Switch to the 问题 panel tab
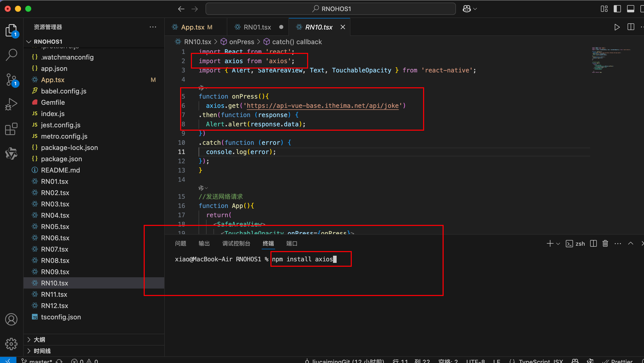644x363 pixels. coord(181,243)
